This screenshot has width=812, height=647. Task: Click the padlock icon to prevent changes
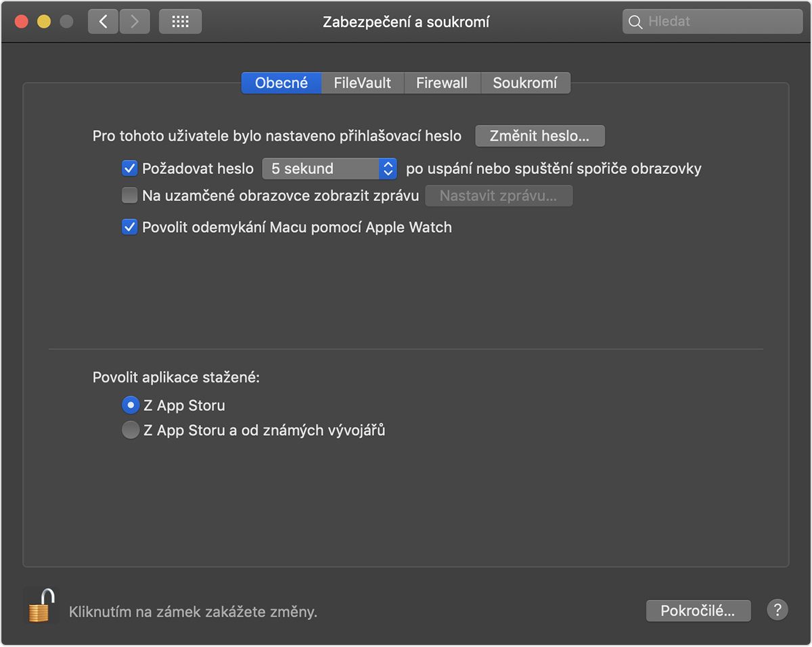[41, 606]
